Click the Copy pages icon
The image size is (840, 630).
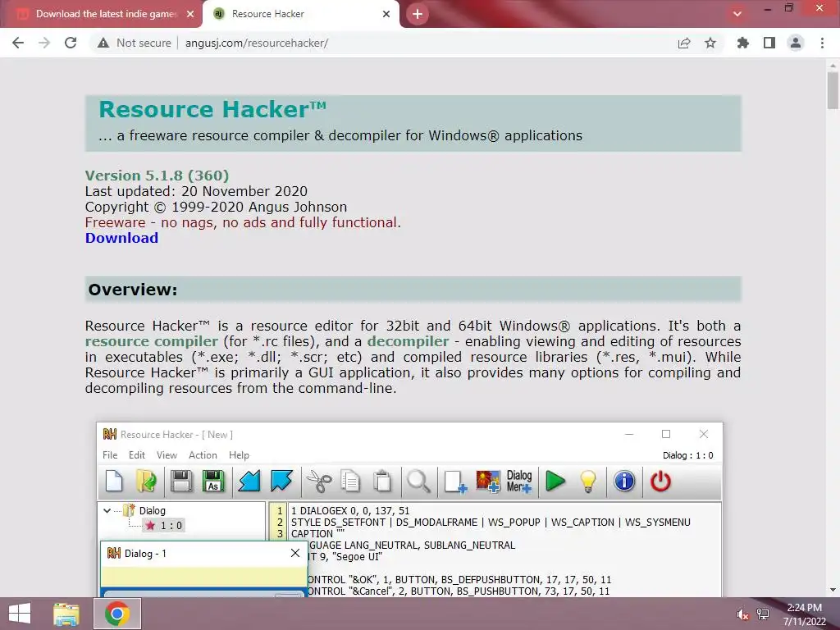(x=350, y=481)
